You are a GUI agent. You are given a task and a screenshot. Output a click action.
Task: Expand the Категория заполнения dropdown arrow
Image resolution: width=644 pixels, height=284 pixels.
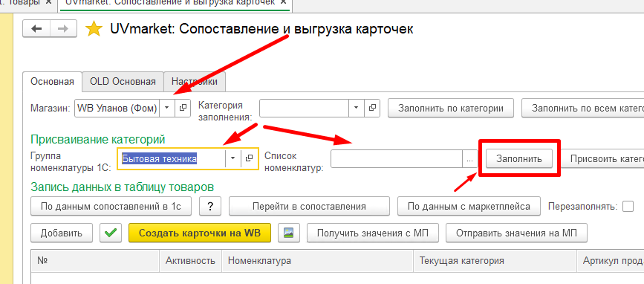[356, 108]
